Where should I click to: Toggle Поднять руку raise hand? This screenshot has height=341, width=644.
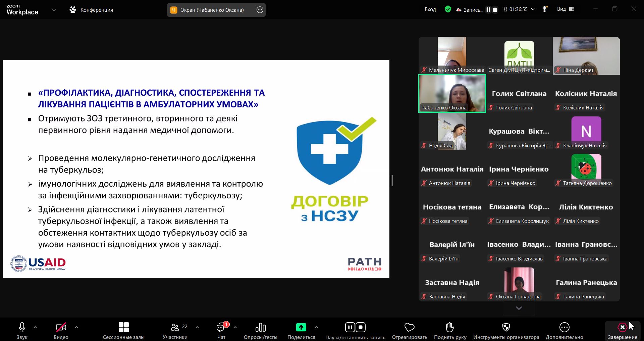point(450,330)
